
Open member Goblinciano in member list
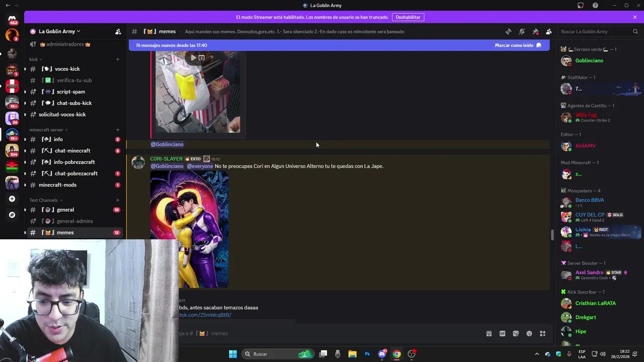[599, 61]
